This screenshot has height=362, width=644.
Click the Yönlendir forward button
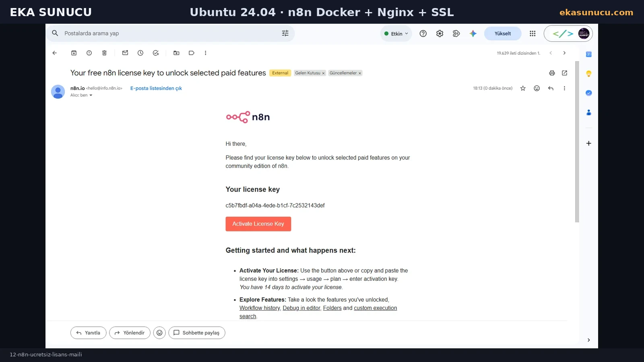point(130,333)
